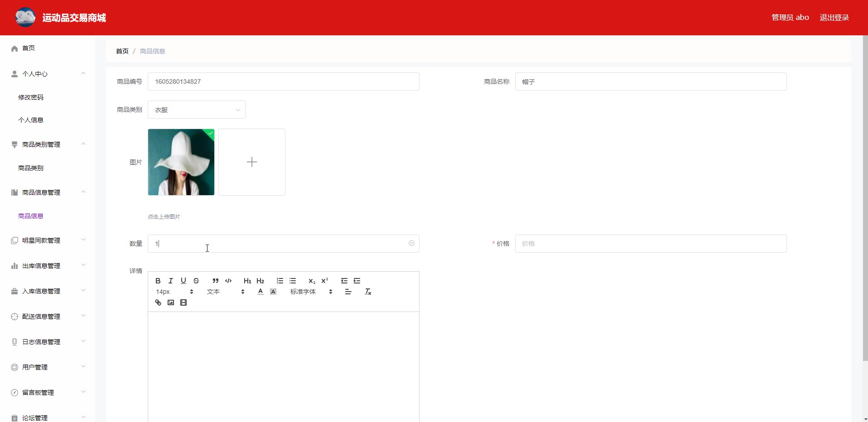Increase indent in the editor
The height and width of the screenshot is (422, 868).
pos(357,281)
